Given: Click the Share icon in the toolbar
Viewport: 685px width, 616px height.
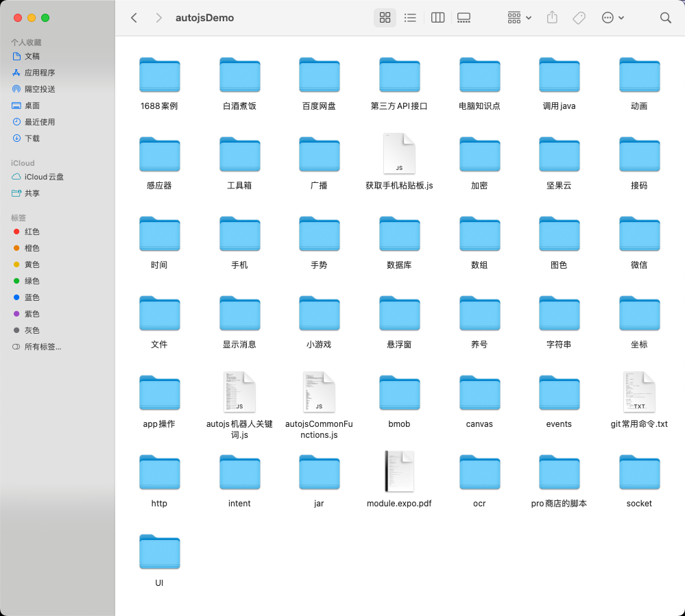Looking at the screenshot, I should pos(553,18).
